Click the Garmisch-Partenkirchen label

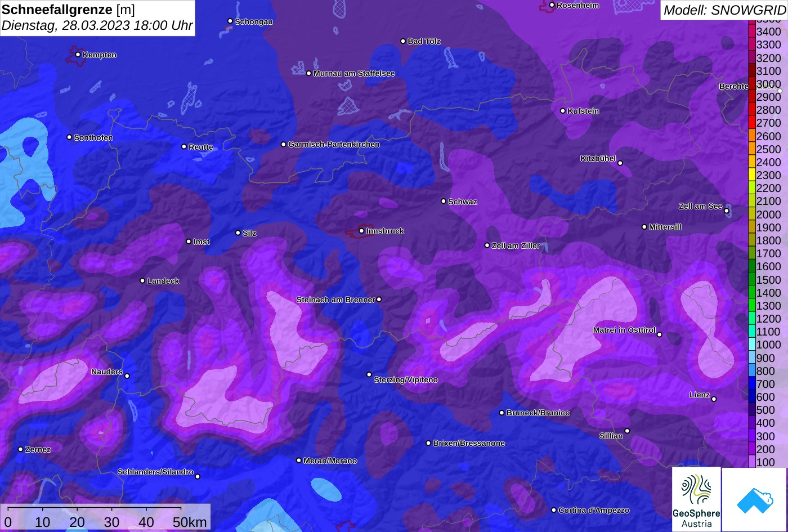(334, 145)
